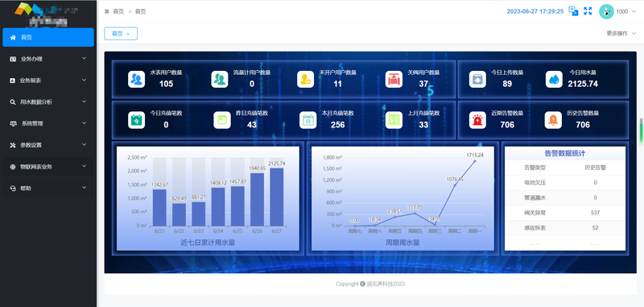
Task: Toggle fullscreen mode icon in header
Action: tap(588, 11)
